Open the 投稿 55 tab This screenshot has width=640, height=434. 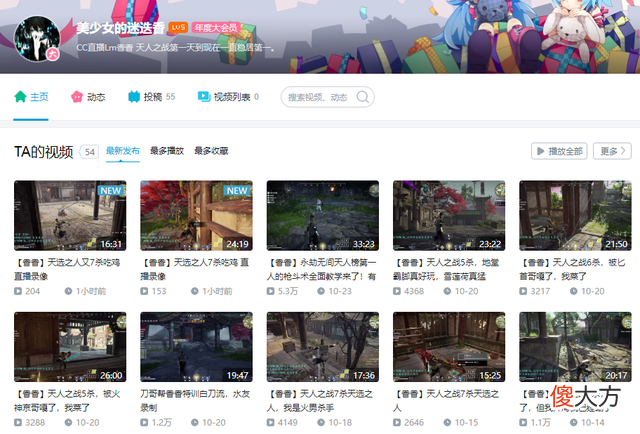tap(151, 97)
